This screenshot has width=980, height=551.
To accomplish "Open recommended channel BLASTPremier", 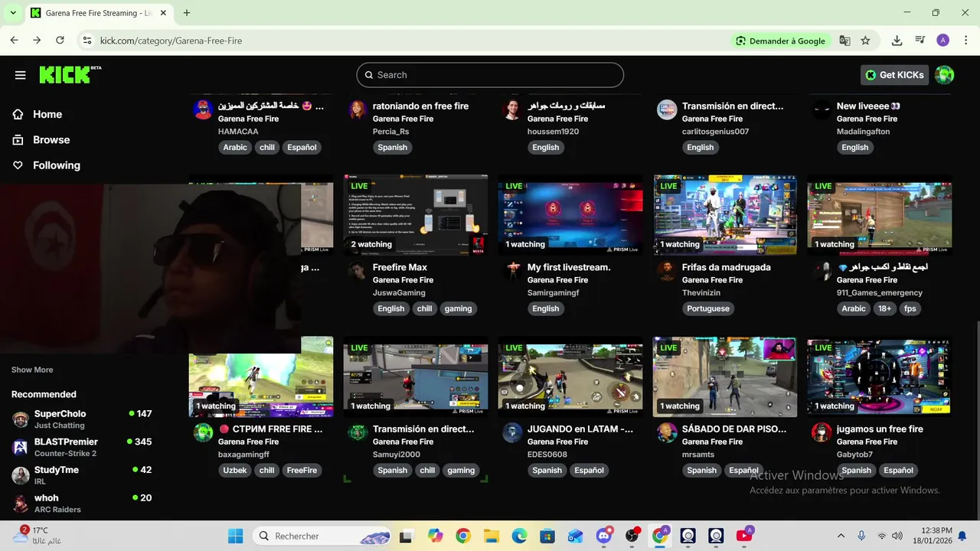I will click(x=82, y=447).
